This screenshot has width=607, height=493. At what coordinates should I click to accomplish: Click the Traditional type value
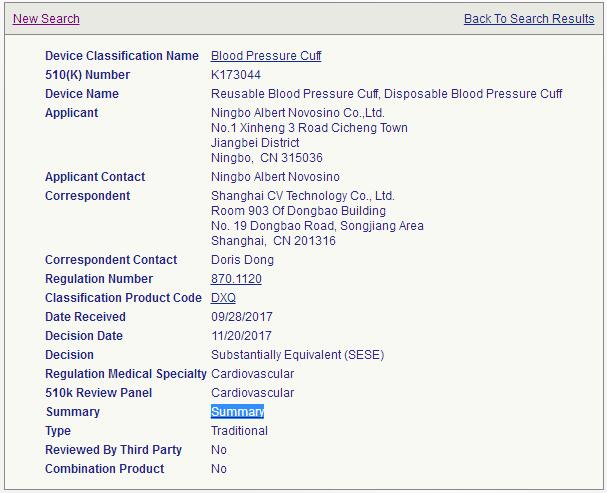239,431
